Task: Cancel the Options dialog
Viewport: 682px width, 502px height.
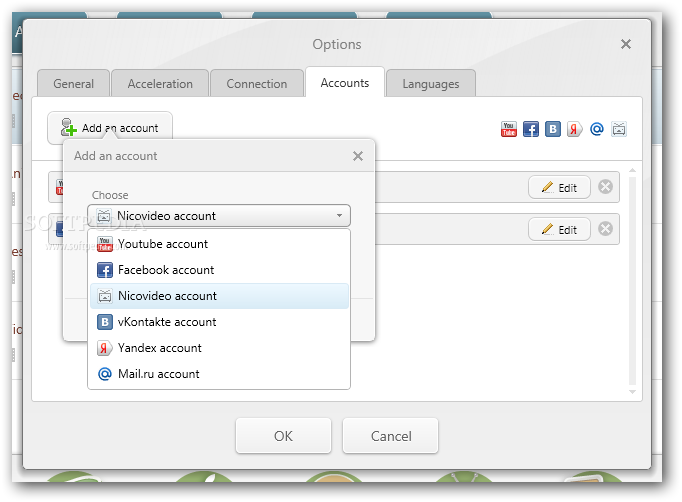Action: (x=391, y=436)
